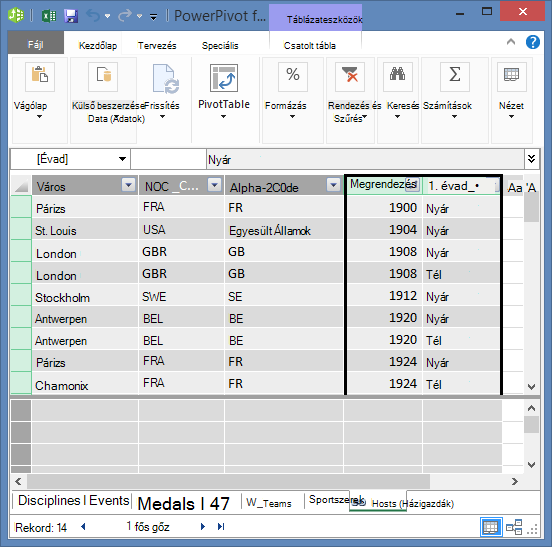The image size is (552, 547).
Task: Open the Külső beszerzése data icon
Action: [x=103, y=76]
